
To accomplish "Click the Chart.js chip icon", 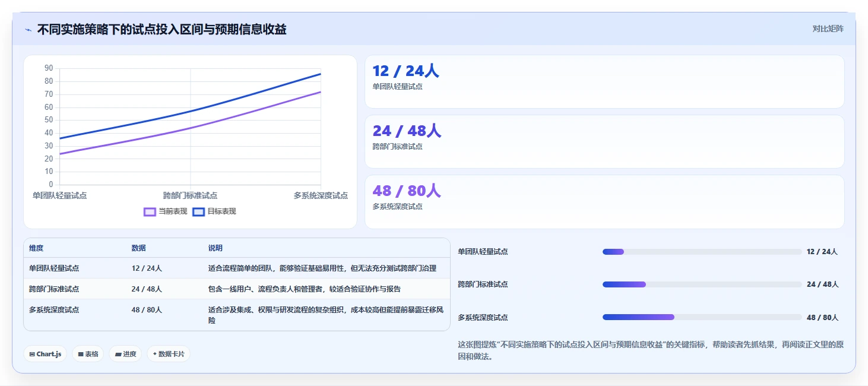I will click(32, 354).
